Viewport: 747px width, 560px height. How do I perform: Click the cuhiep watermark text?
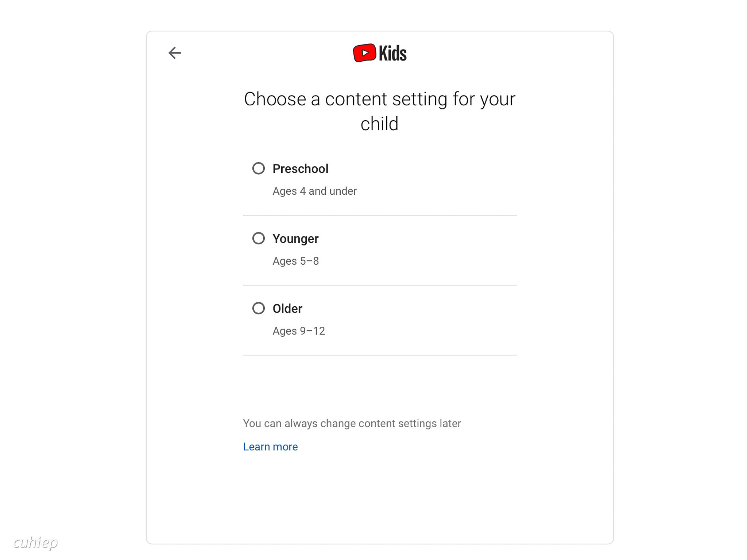tap(35, 542)
